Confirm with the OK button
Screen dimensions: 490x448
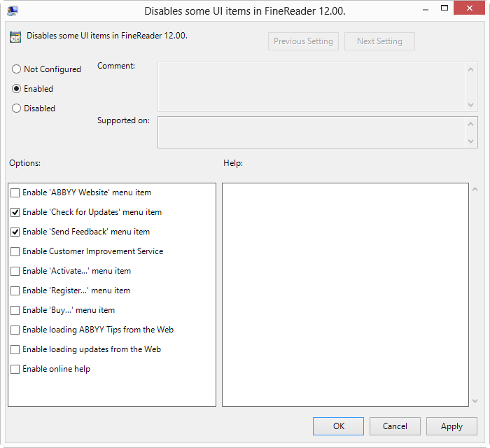pos(338,426)
